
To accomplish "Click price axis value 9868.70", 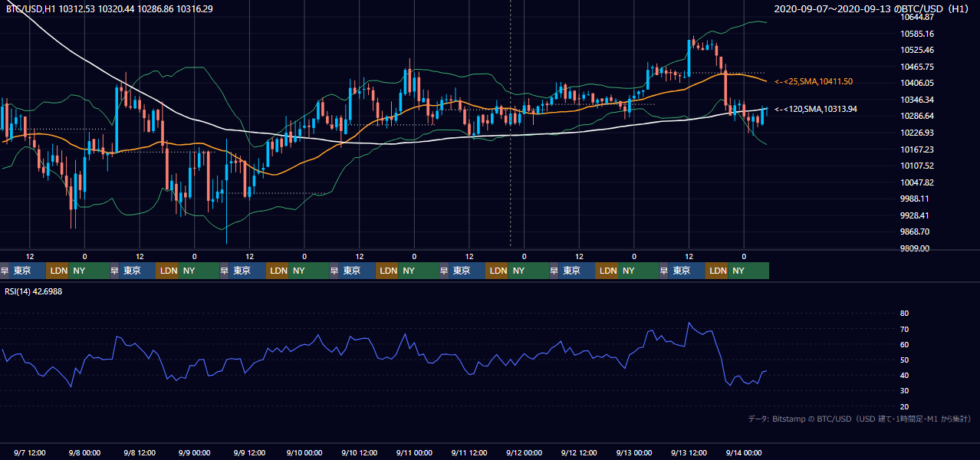I will point(915,232).
